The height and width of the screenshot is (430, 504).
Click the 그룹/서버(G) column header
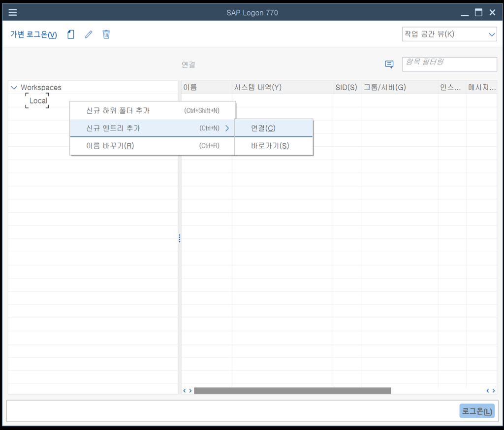tap(400, 88)
